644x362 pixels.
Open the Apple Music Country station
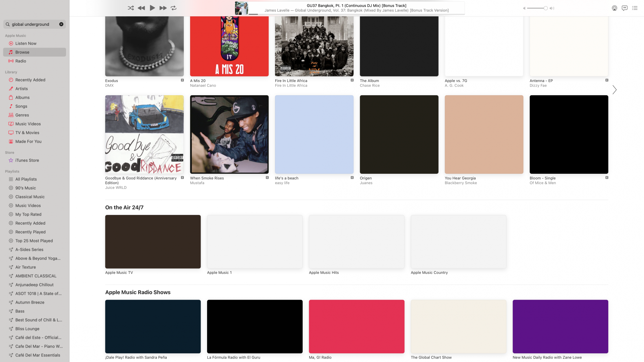(x=459, y=242)
